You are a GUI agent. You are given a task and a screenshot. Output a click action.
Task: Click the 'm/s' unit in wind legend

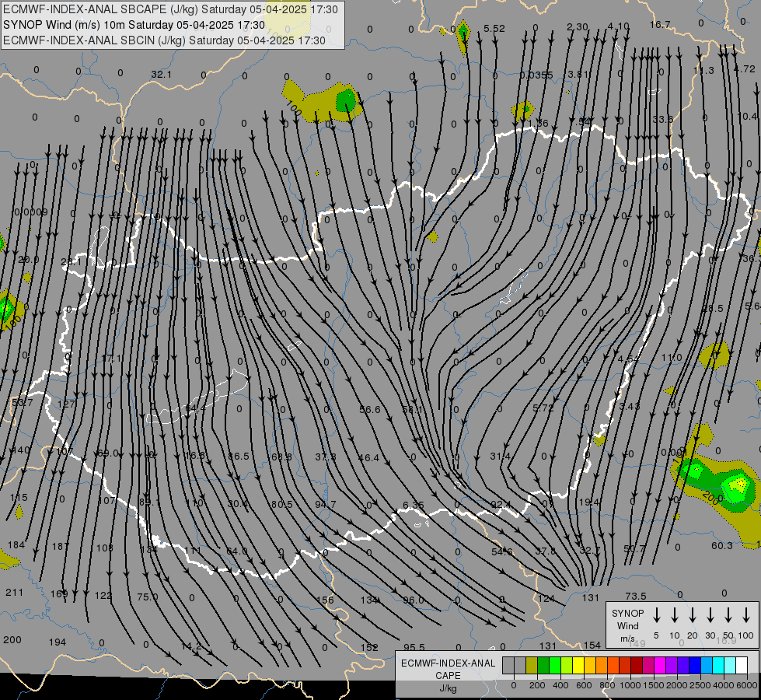[x=627, y=639]
